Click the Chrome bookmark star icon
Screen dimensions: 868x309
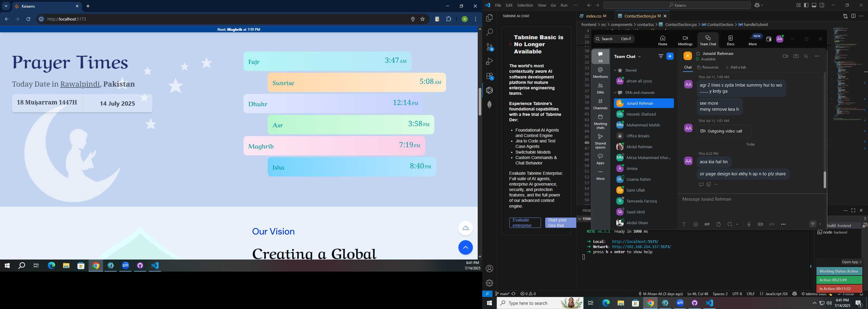pyautogui.click(x=423, y=19)
